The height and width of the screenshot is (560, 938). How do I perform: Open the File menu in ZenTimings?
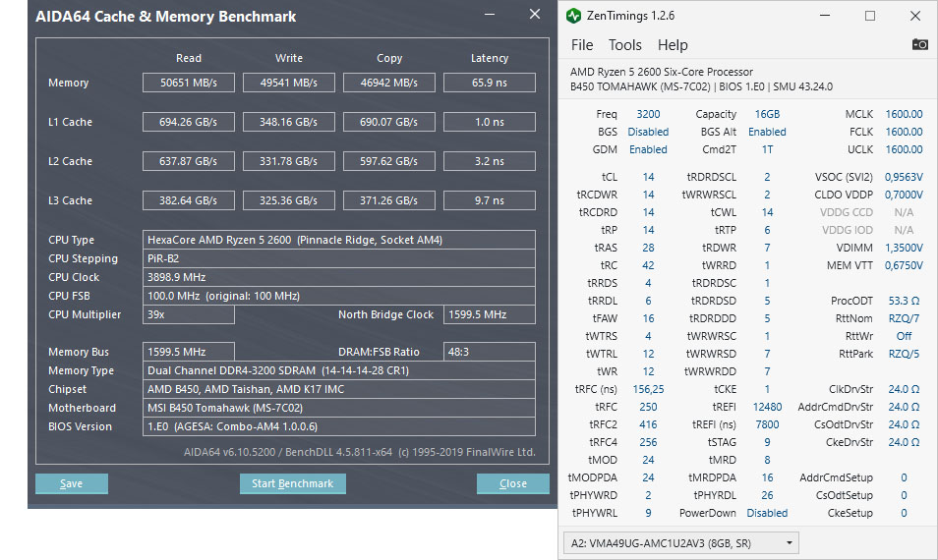tap(582, 45)
